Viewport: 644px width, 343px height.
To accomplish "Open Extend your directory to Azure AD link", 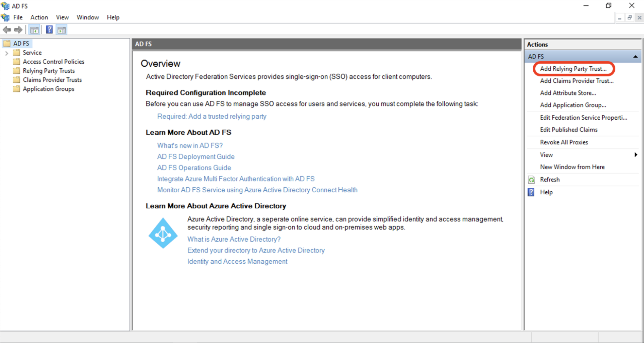I will click(x=256, y=250).
